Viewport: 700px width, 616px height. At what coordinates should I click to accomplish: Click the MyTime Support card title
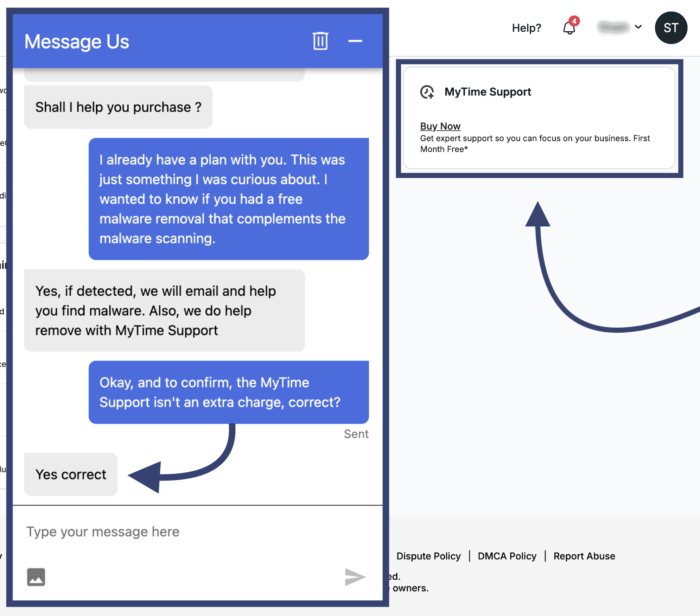click(488, 92)
